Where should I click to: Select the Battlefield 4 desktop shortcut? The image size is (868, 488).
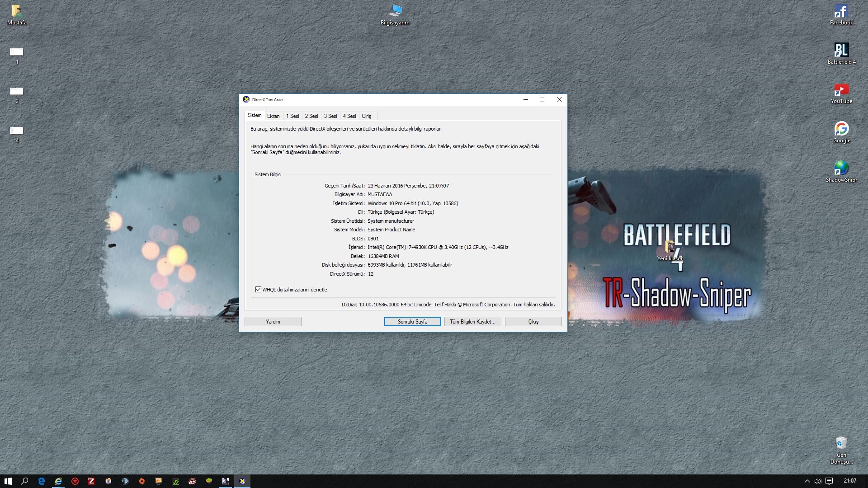coord(841,54)
